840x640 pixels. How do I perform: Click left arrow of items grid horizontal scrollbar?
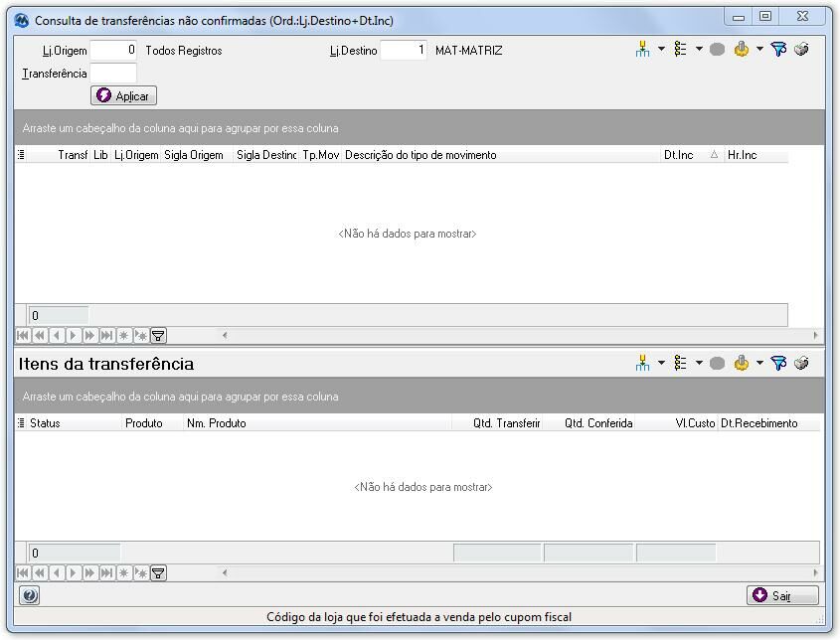pyautogui.click(x=225, y=572)
